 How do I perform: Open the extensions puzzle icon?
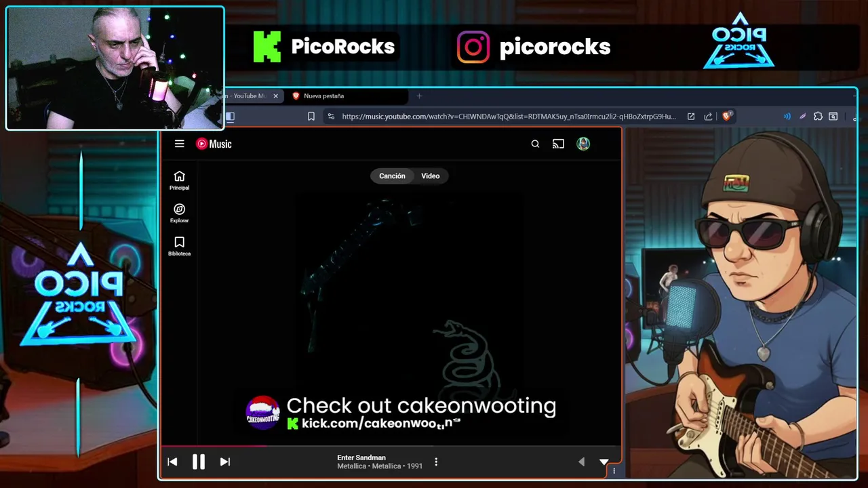tap(818, 117)
